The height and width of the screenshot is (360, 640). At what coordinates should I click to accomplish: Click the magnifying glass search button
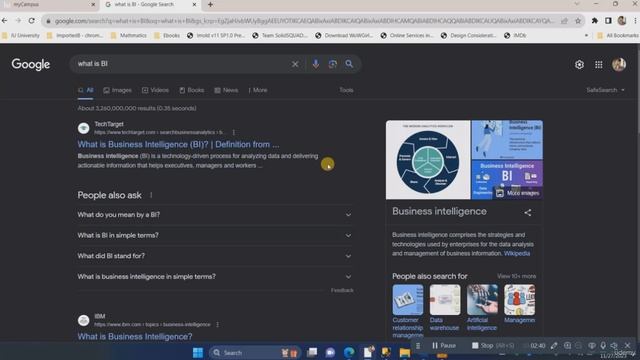click(x=349, y=64)
